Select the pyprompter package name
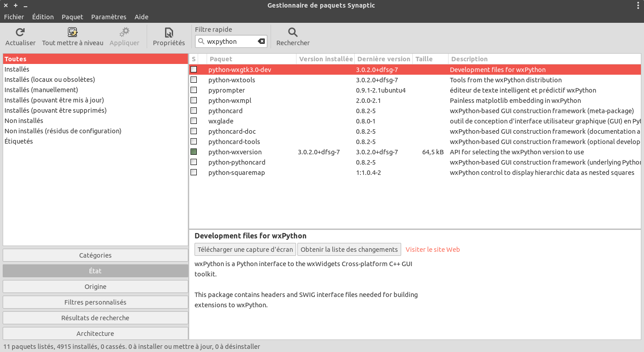Screen dimensions: 644x352 click(227, 90)
